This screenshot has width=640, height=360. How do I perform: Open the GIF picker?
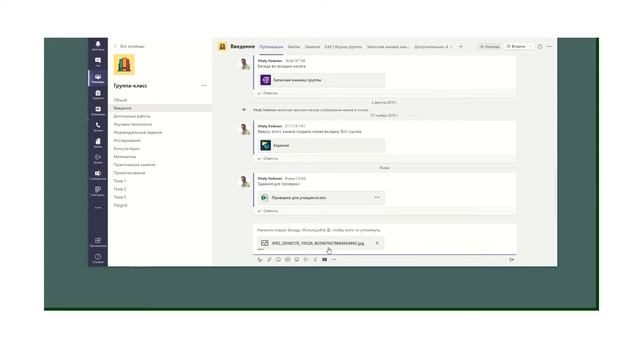click(287, 260)
